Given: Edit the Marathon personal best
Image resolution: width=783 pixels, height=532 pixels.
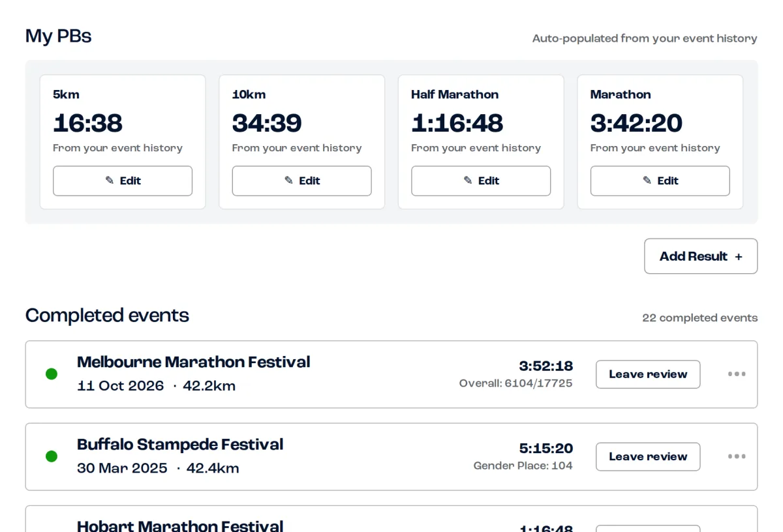Looking at the screenshot, I should click(660, 181).
